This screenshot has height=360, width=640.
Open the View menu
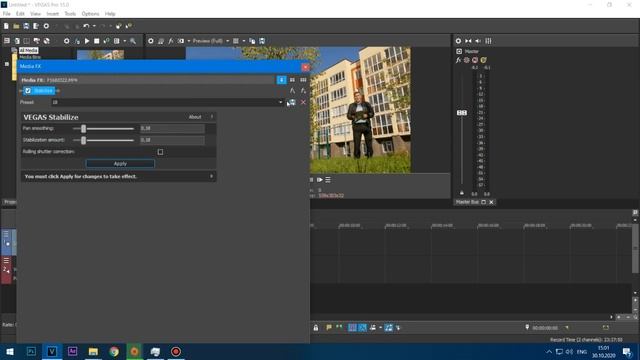[36, 14]
